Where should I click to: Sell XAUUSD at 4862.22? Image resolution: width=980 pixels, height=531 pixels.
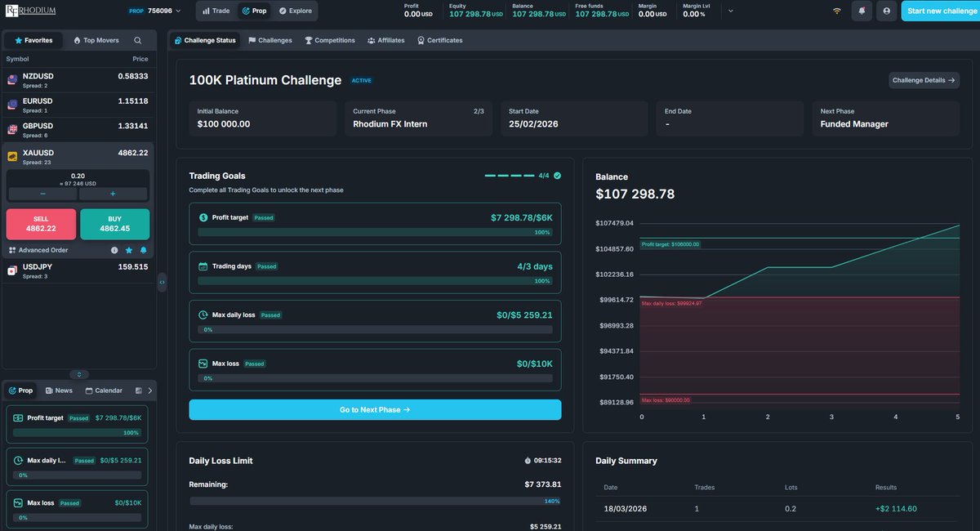[41, 224]
